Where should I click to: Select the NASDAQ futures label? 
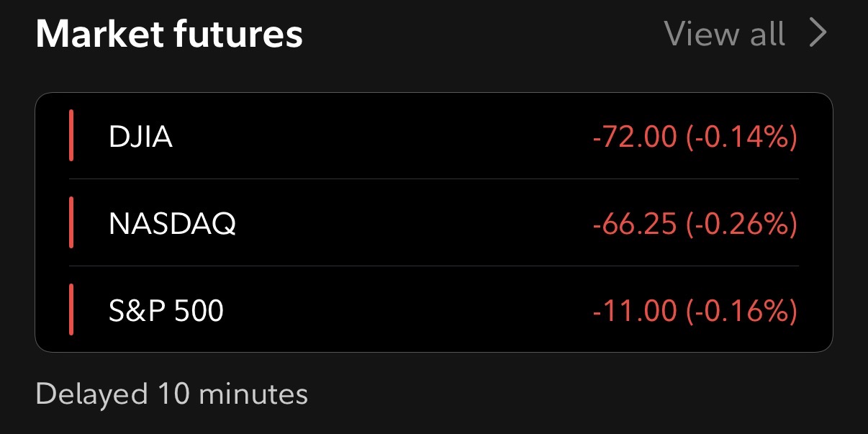[172, 225]
